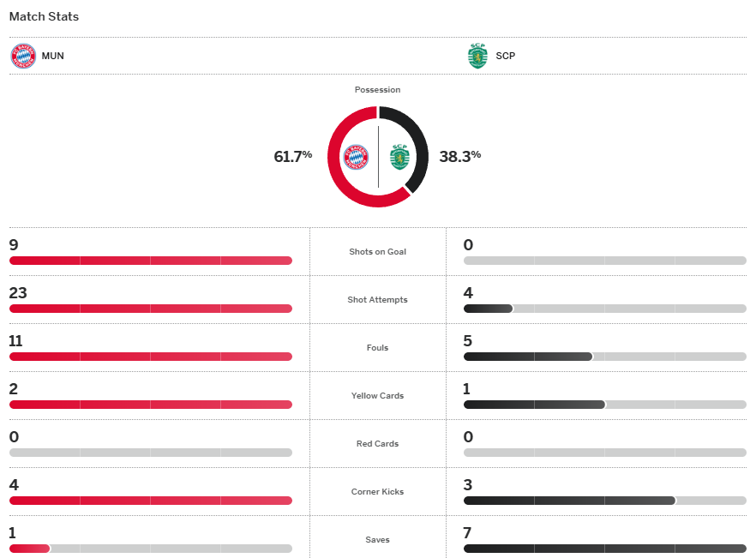
Task: Click the SCP Shot Attempts bar
Action: pyautogui.click(x=604, y=309)
